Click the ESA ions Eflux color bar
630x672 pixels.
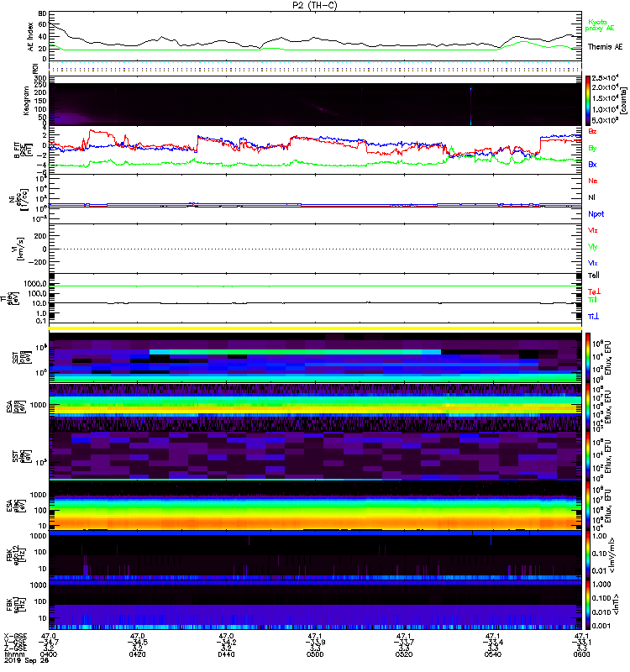[x=587, y=407]
